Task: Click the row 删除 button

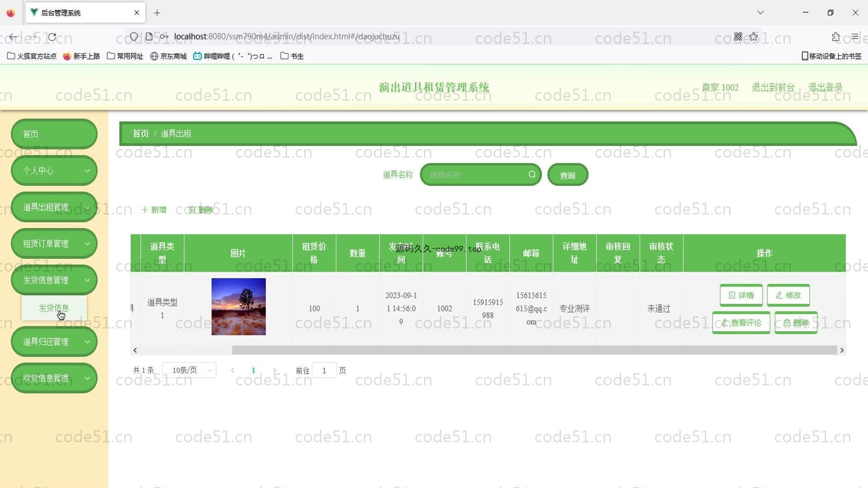Action: pos(796,323)
